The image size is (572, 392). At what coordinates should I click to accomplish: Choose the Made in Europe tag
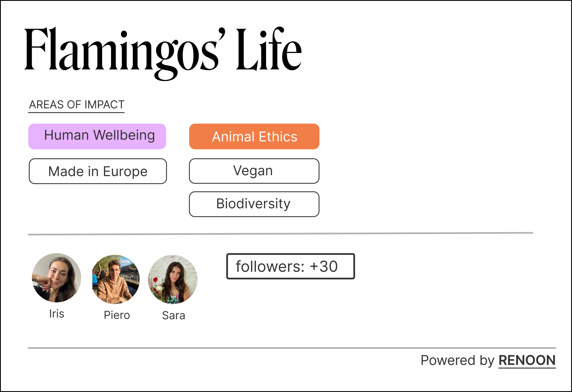(98, 171)
